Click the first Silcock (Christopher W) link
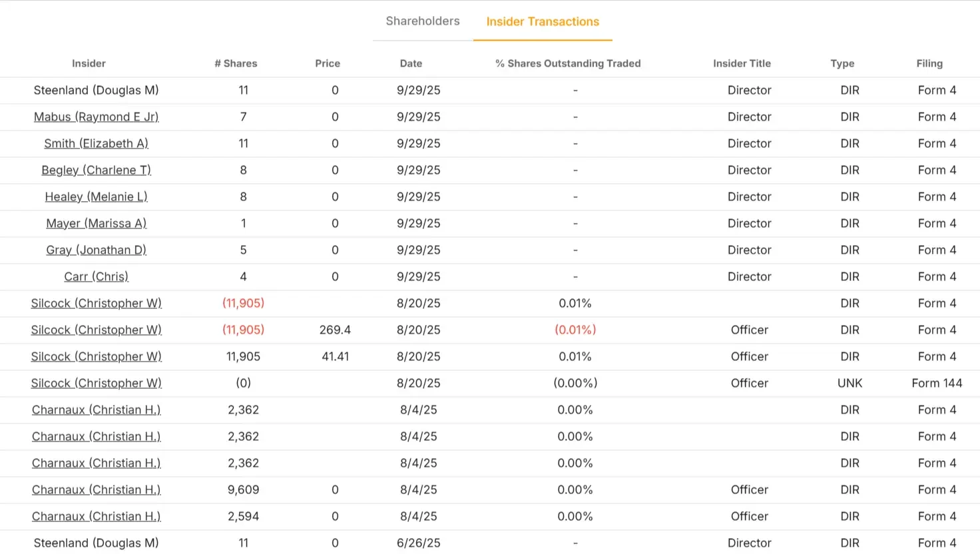 (x=96, y=303)
